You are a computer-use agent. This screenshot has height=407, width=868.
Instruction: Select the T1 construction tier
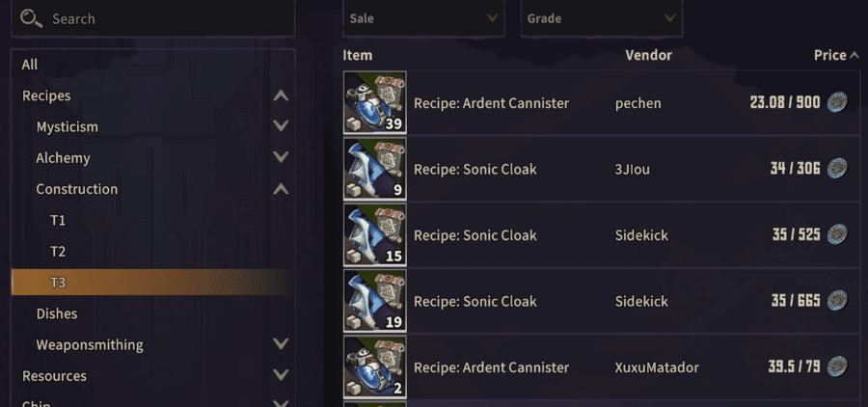pyautogui.click(x=58, y=220)
